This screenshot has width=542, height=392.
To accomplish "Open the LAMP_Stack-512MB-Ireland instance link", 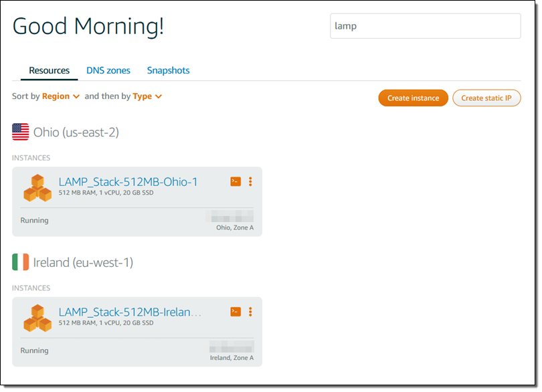I will point(130,312).
